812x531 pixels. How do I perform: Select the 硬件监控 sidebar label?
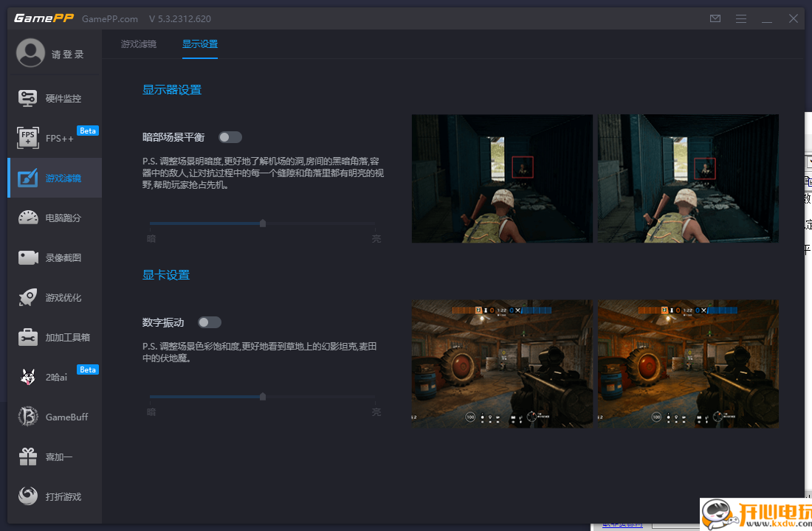(x=63, y=98)
